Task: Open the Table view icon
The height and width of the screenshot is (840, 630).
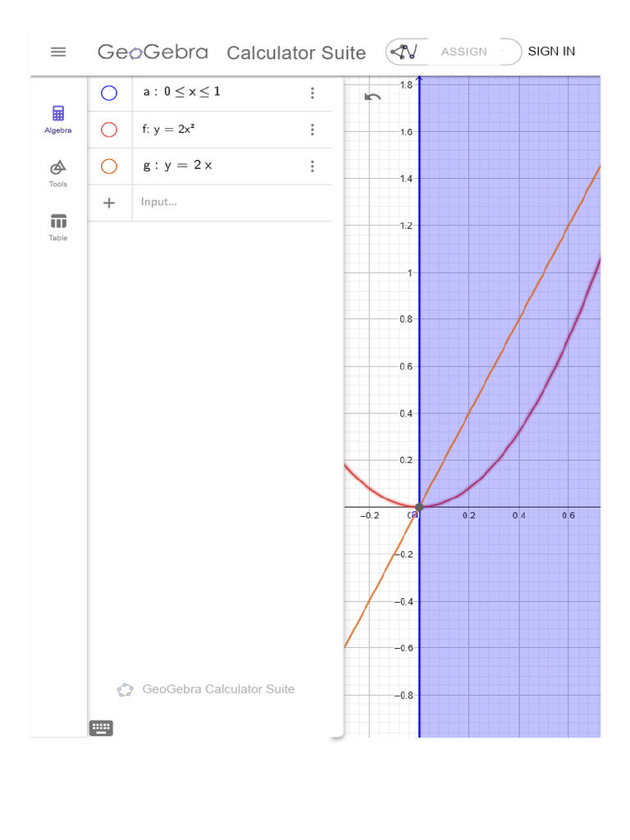Action: pos(58,228)
